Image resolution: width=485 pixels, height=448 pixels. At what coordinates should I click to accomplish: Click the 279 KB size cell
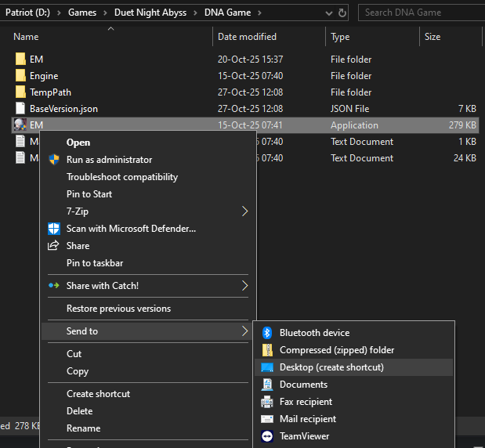point(462,125)
